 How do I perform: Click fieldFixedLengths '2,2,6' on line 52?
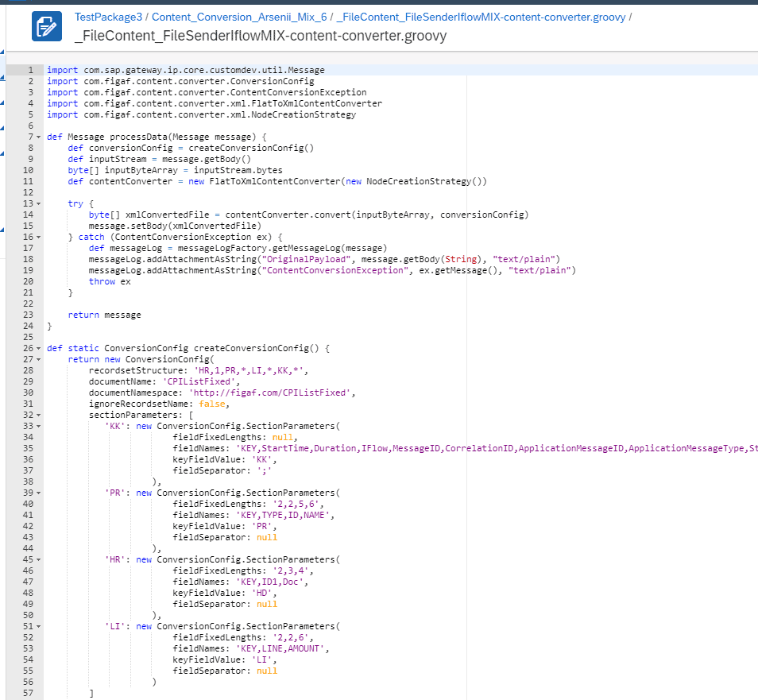point(290,637)
